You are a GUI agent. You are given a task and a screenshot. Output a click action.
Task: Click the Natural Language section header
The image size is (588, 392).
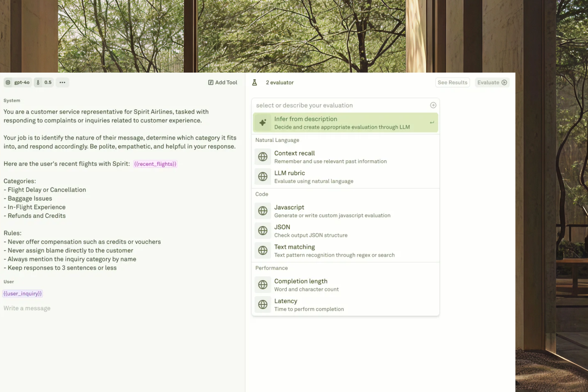(x=277, y=140)
